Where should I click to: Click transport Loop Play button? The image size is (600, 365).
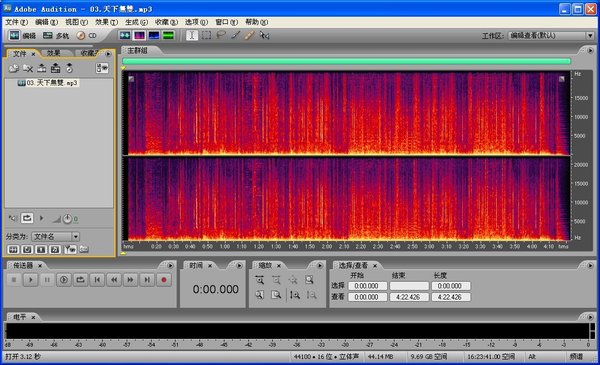(80, 280)
